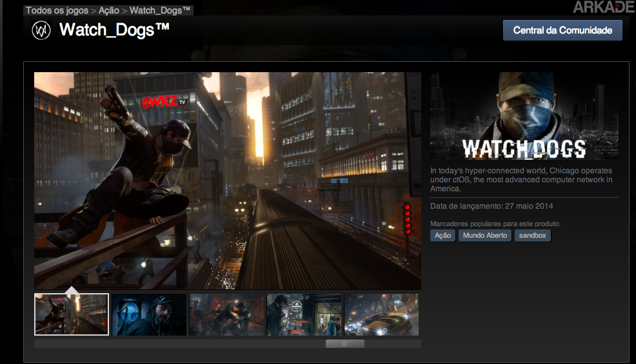Screen dimensions: 636x364
Task: Select the storefront hacking screenshot thumbnail
Action: pyautogui.click(x=304, y=314)
